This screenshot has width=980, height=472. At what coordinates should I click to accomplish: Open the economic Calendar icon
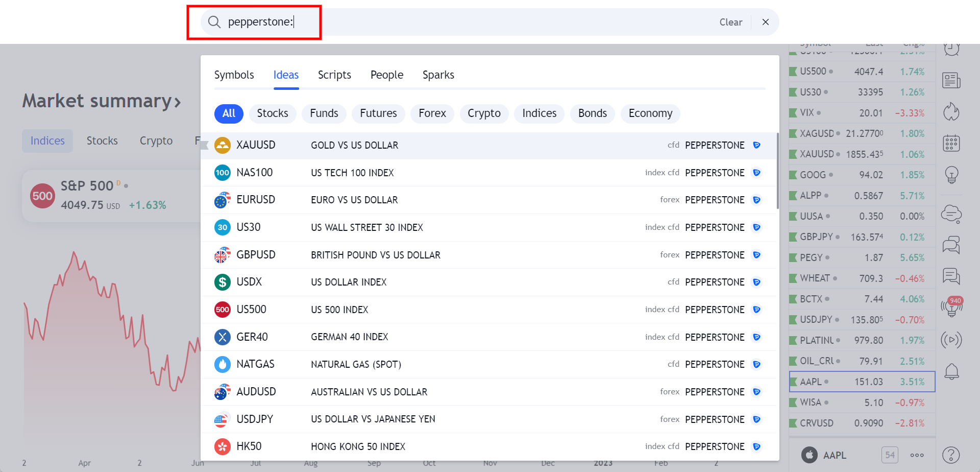951,144
